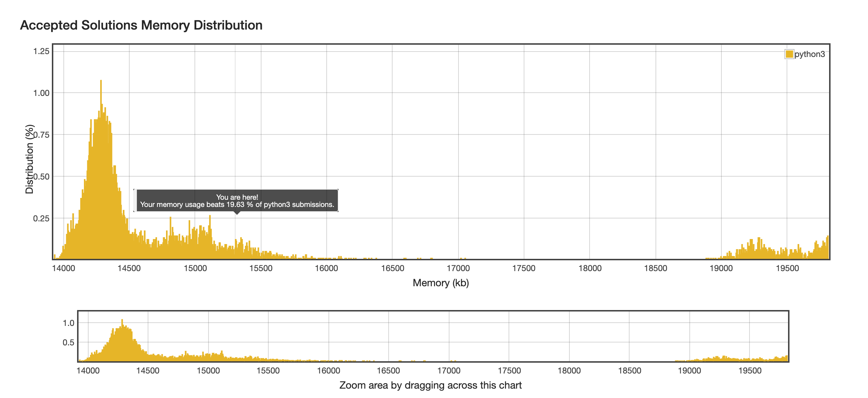Click the 1.0 label in overview chart
Image resolution: width=868 pixels, height=398 pixels.
coord(68,323)
